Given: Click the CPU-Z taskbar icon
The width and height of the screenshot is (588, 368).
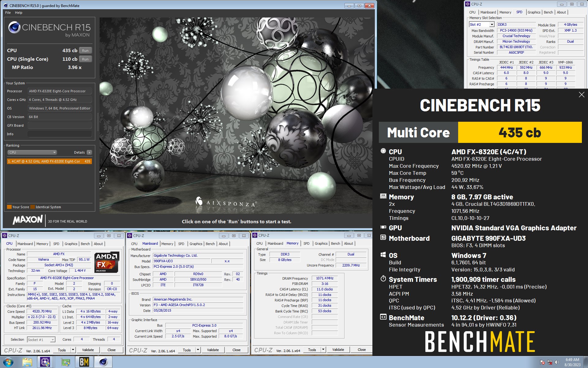Looking at the screenshot, I should click(x=45, y=362).
